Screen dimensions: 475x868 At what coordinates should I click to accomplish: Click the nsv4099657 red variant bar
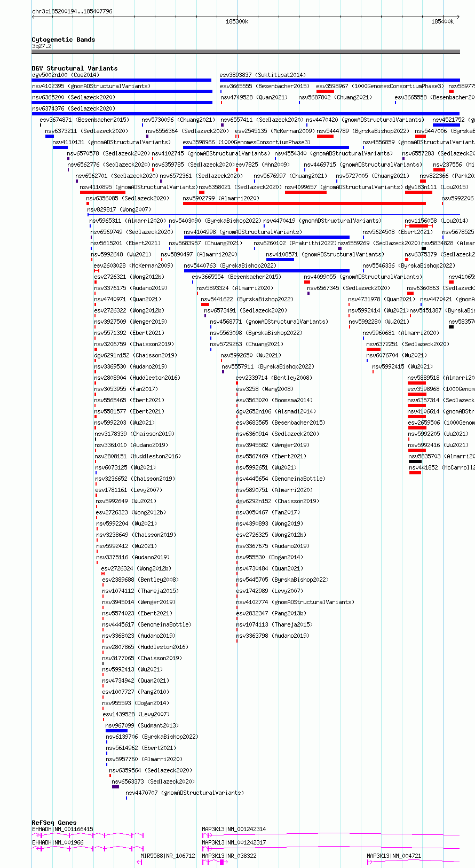[x=306, y=192]
